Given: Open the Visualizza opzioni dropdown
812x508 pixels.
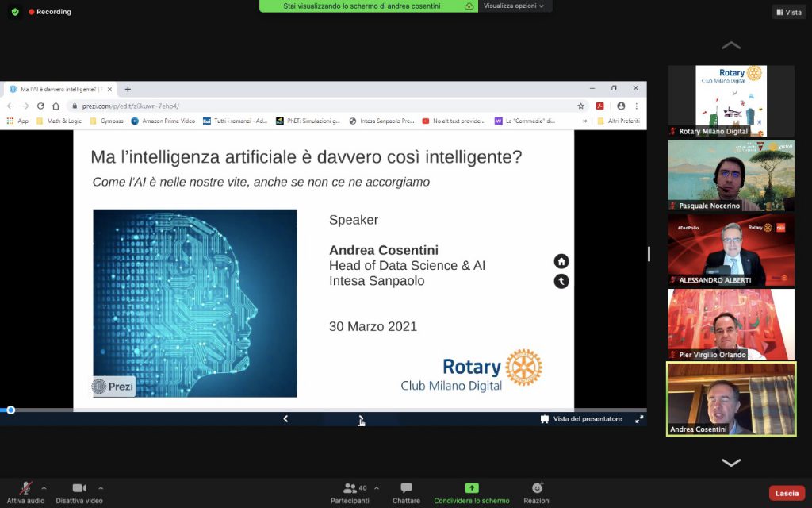Looking at the screenshot, I should [514, 6].
